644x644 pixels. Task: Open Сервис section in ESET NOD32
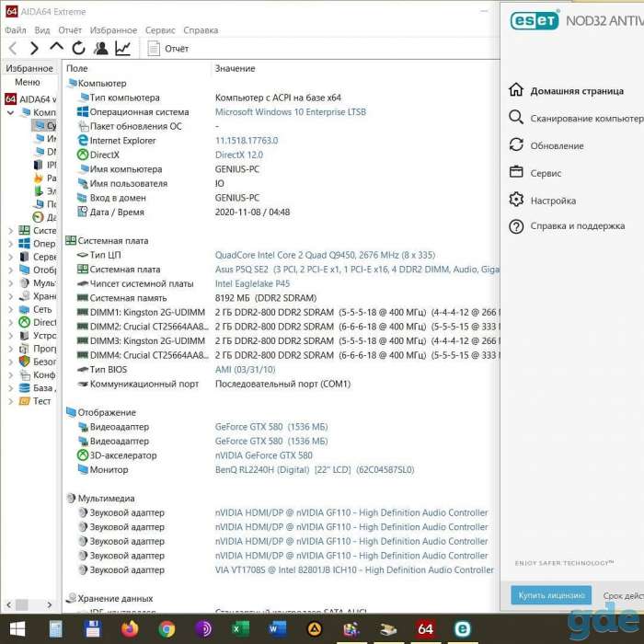[x=535, y=173]
